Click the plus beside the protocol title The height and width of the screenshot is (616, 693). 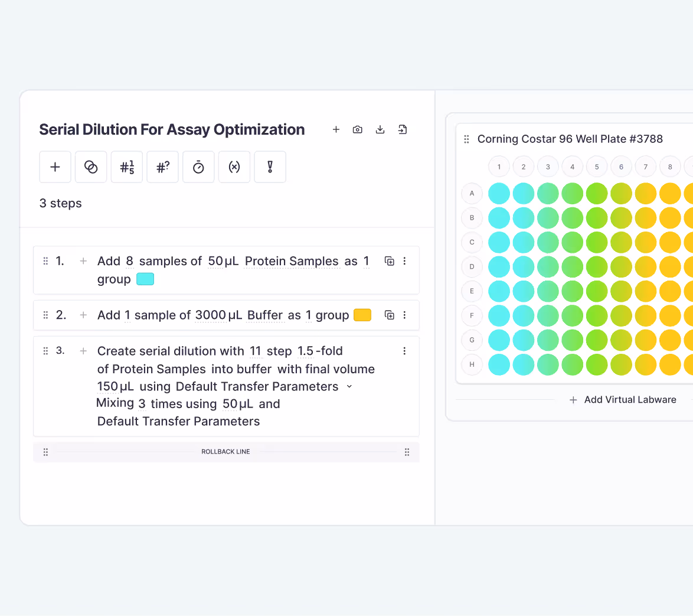coord(336,129)
